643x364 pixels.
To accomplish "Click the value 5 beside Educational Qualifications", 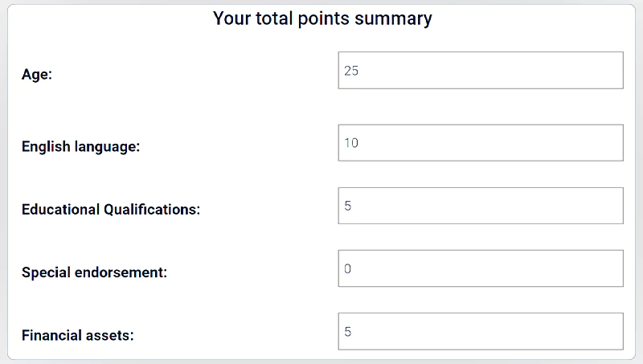I will point(348,206).
